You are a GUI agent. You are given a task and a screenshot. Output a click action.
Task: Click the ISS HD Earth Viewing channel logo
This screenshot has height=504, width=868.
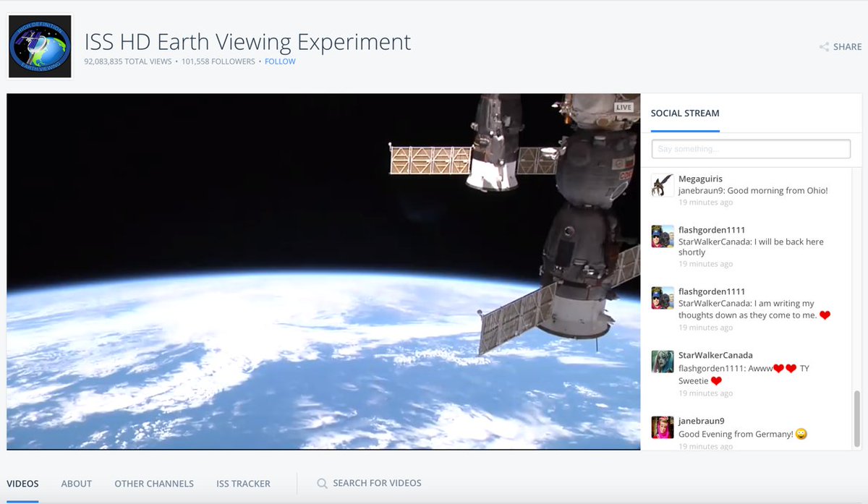pos(40,46)
